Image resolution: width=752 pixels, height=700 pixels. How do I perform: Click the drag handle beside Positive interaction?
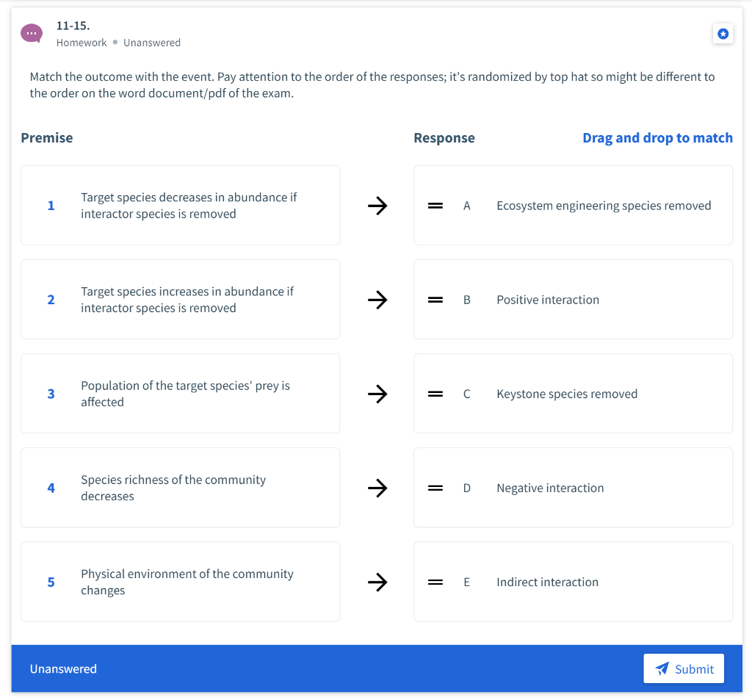click(x=435, y=300)
